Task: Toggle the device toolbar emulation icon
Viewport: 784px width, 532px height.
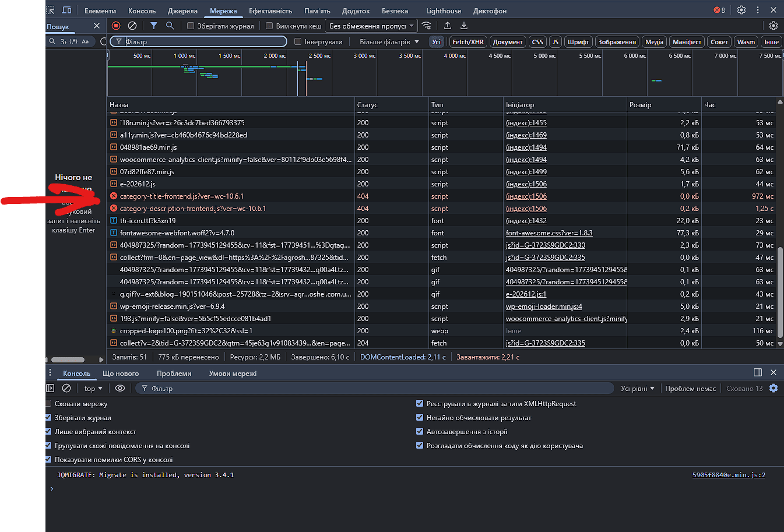Action: pos(66,10)
